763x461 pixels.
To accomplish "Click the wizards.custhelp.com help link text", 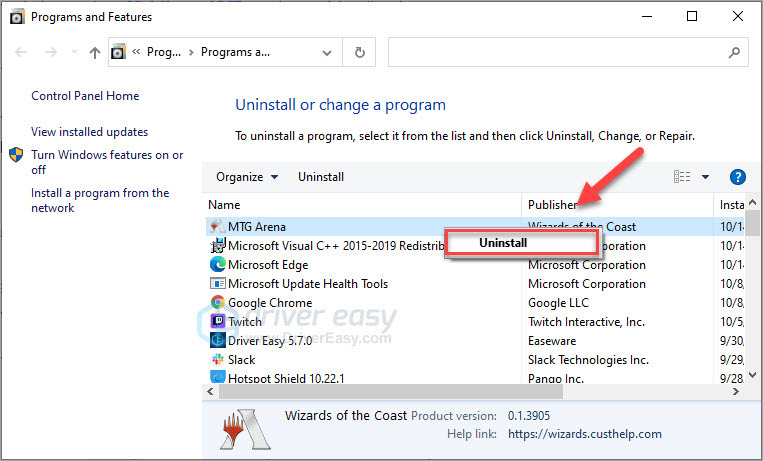I will coord(584,434).
